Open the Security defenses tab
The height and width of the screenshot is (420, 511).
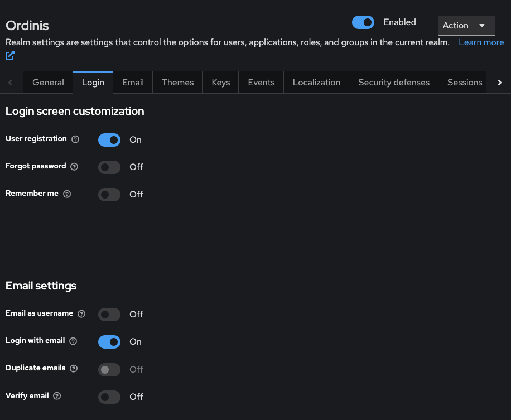pos(393,83)
